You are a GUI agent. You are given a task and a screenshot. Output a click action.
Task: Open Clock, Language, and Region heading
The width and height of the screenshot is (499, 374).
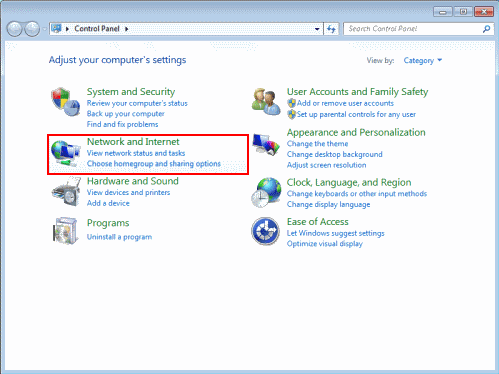coord(349,182)
